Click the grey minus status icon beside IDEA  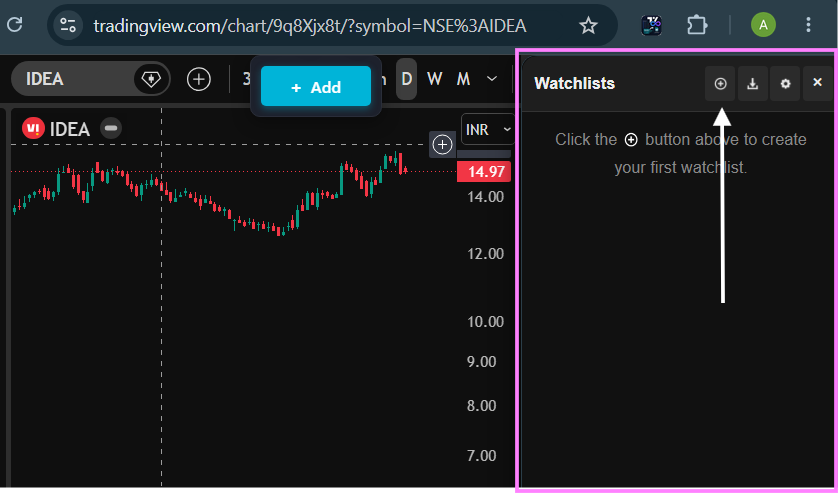click(111, 128)
